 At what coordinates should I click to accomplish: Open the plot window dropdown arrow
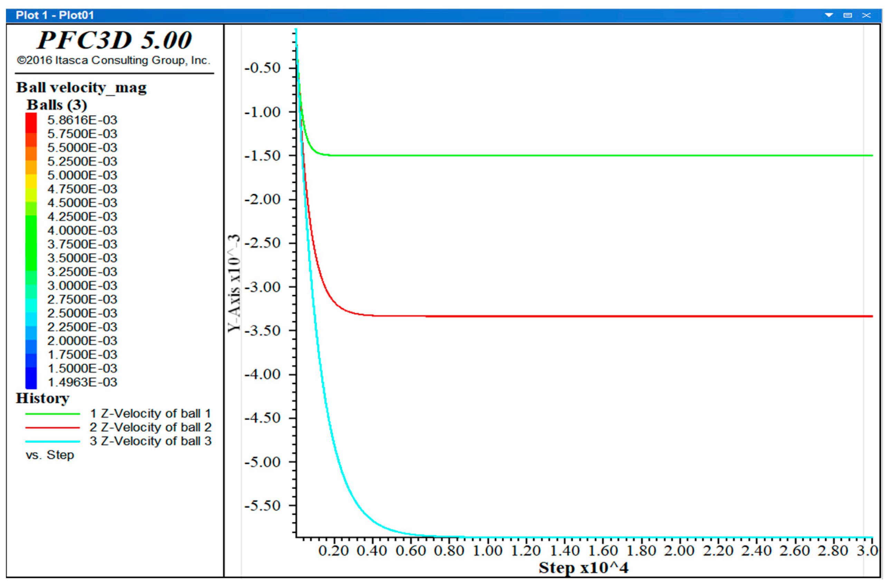[x=829, y=15]
